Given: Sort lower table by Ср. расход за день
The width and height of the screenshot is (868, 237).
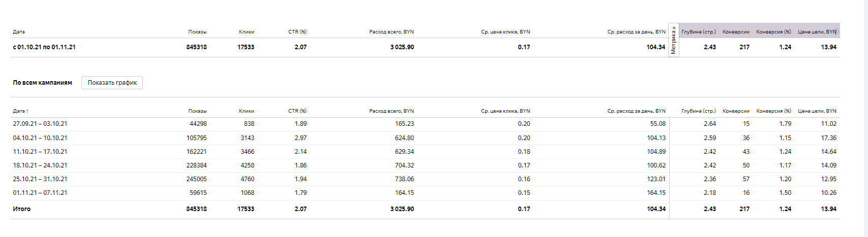Looking at the screenshot, I should coord(636,111).
